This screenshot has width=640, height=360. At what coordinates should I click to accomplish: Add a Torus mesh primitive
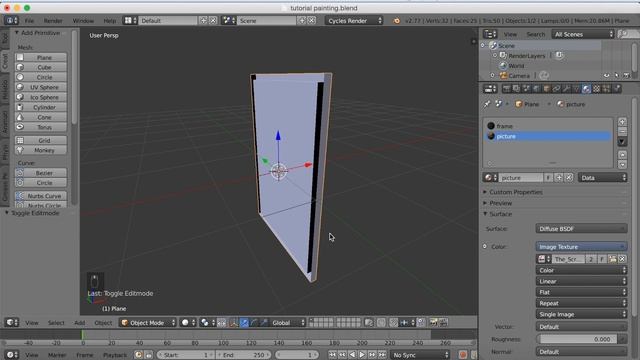[x=41, y=127]
